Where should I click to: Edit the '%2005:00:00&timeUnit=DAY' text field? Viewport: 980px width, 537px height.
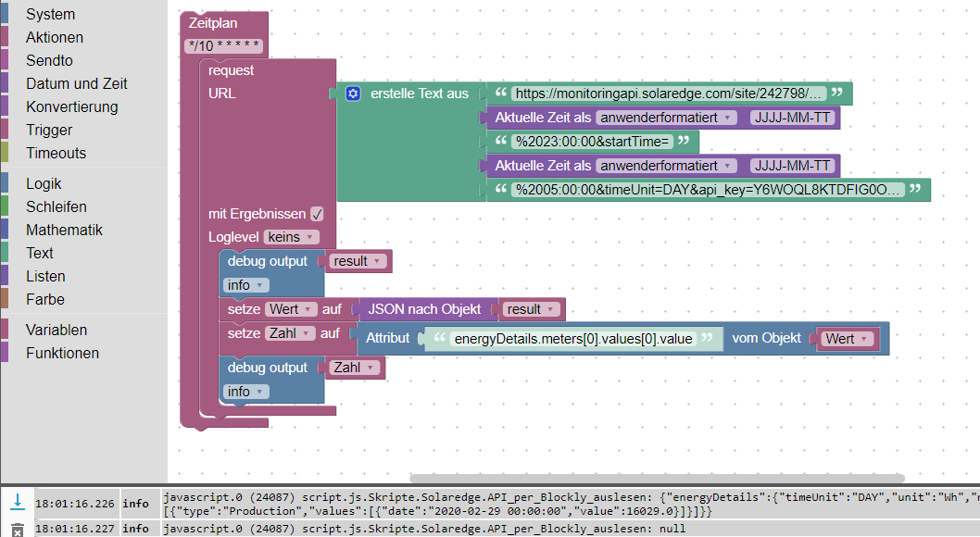708,190
